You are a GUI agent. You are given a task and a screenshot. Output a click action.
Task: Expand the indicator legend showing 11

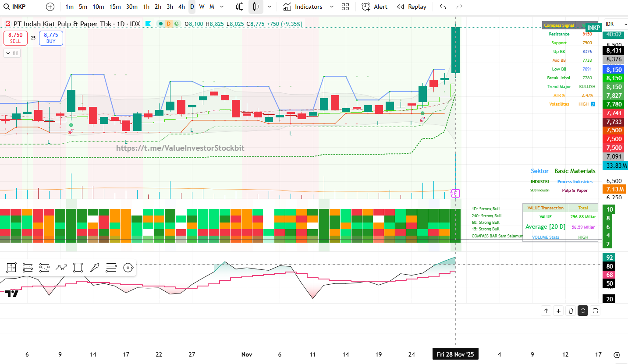(12, 53)
